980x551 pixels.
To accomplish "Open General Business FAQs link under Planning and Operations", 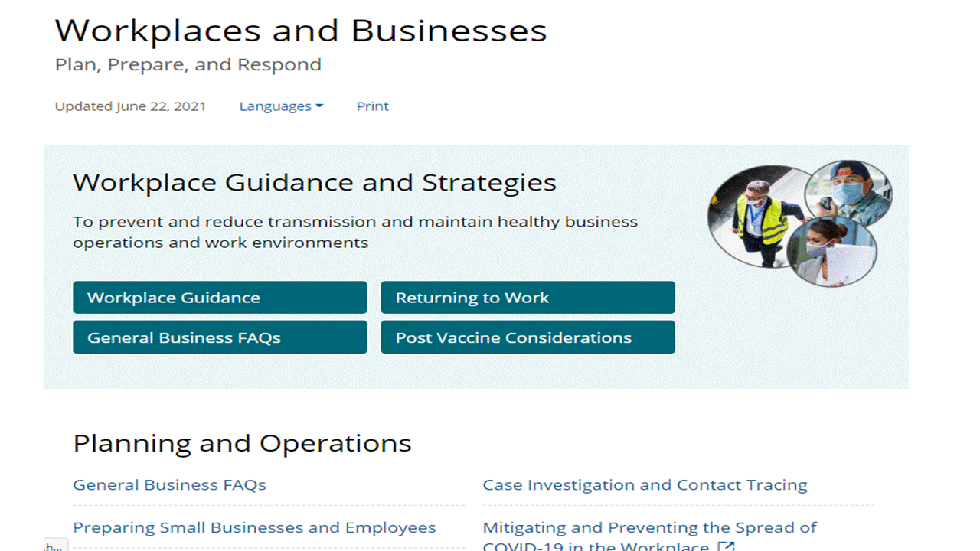I will 169,485.
